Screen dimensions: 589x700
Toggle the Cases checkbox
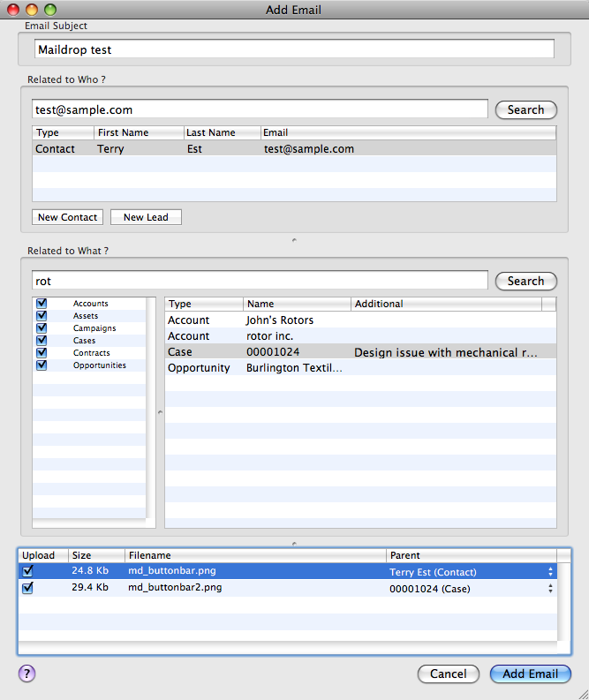pos(42,340)
